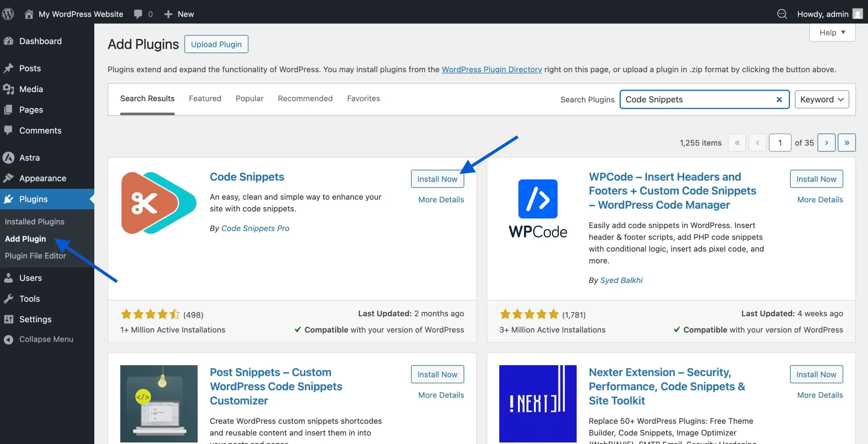Image resolution: width=868 pixels, height=444 pixels.
Task: Click the Users person icon in sidebar
Action: pyautogui.click(x=8, y=278)
